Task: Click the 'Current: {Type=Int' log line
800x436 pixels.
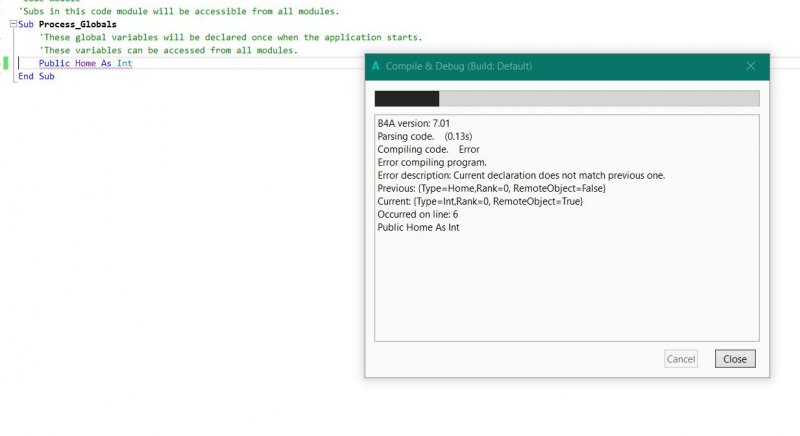Action: 480,201
